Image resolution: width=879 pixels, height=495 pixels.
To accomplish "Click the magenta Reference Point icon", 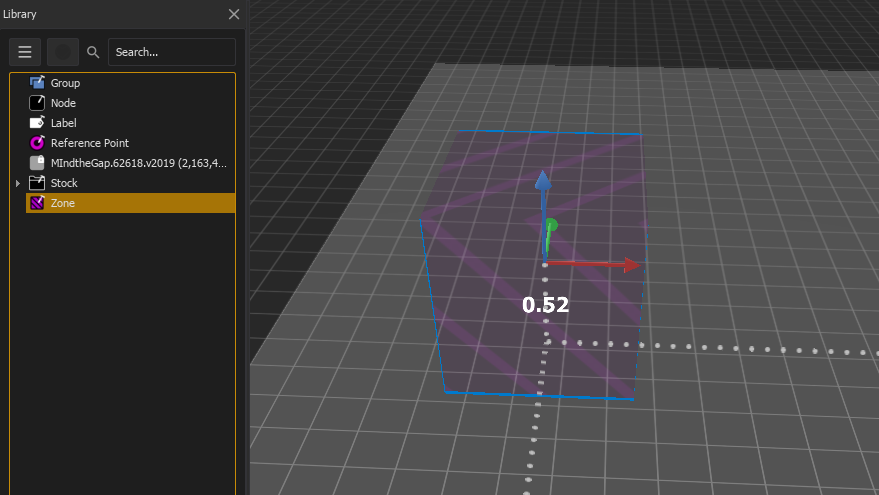I will (x=37, y=143).
